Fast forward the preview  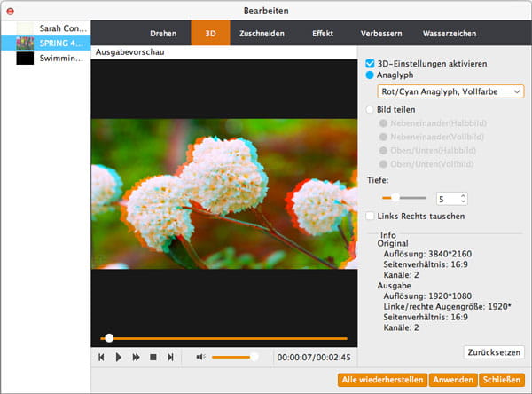[136, 357]
